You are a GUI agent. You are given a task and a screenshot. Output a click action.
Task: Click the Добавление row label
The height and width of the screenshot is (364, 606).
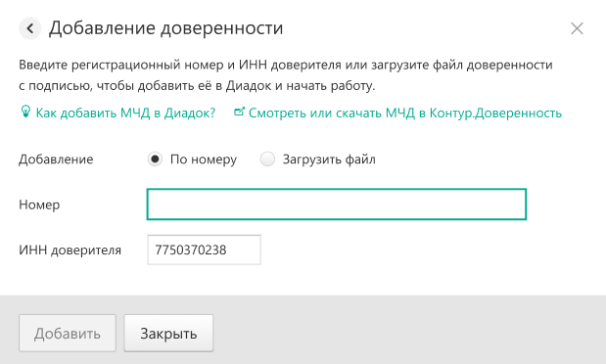[x=56, y=159]
